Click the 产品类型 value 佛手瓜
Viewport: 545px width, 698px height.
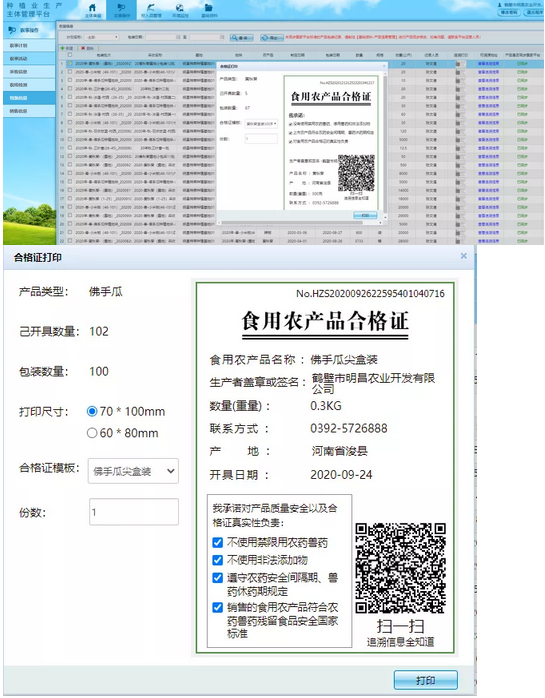pos(106,292)
